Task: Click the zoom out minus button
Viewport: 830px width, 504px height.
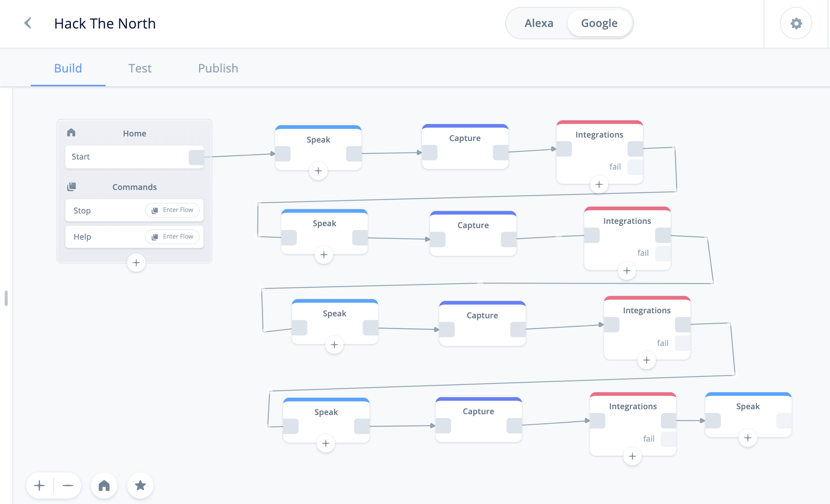Action: (68, 486)
